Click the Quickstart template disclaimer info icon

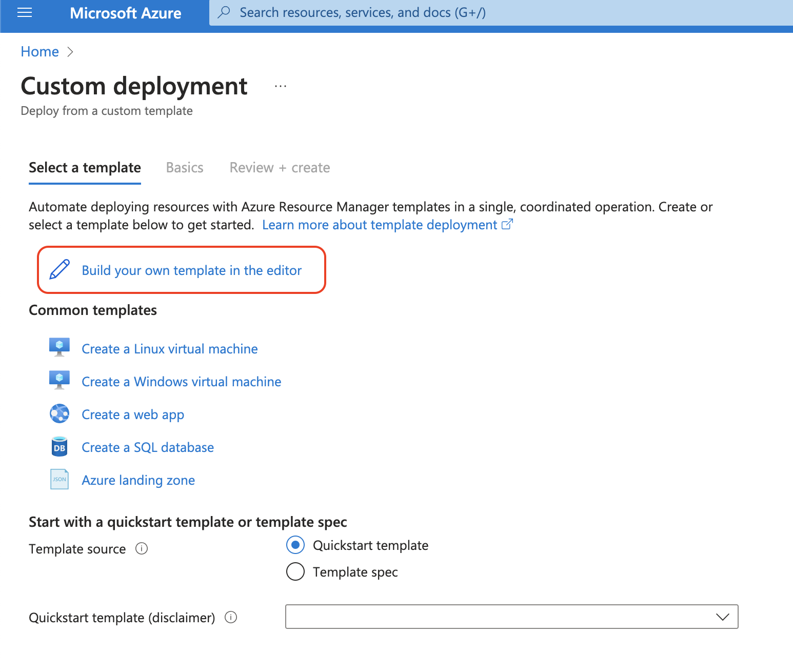coord(231,617)
